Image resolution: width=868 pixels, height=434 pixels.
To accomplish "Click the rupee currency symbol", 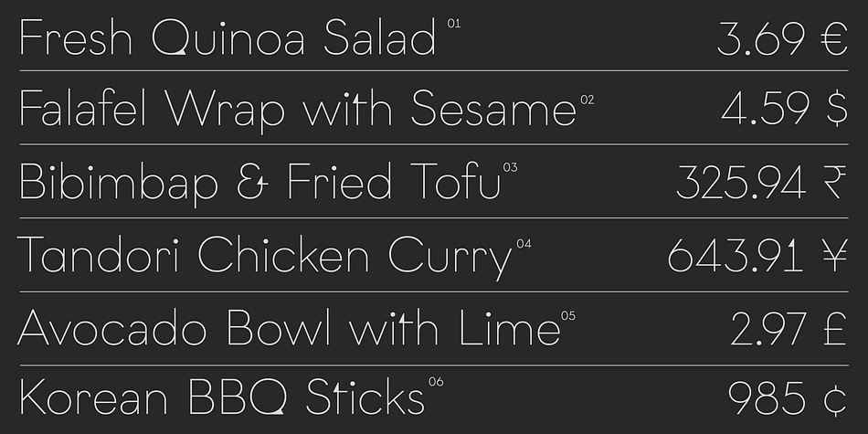I will point(834,182).
